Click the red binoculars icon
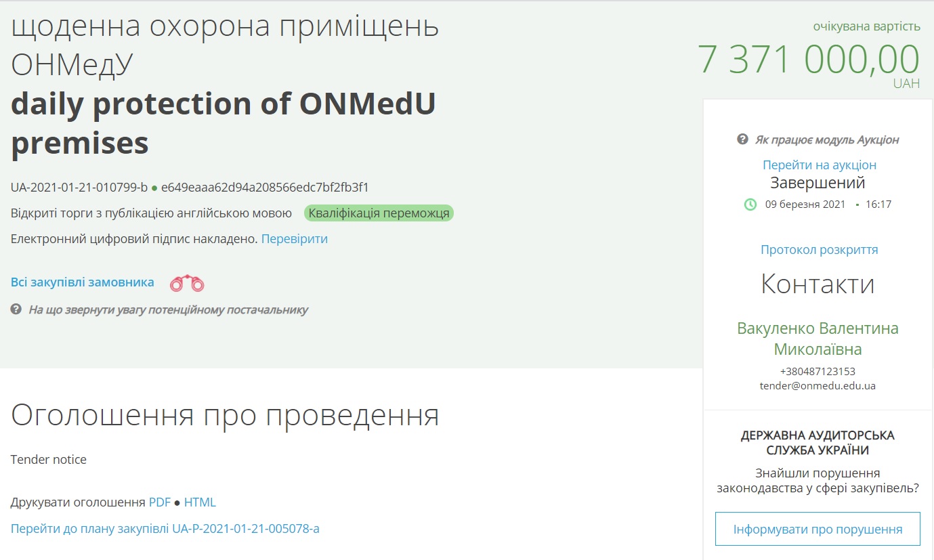Screen dimensions: 934x560 click(187, 283)
